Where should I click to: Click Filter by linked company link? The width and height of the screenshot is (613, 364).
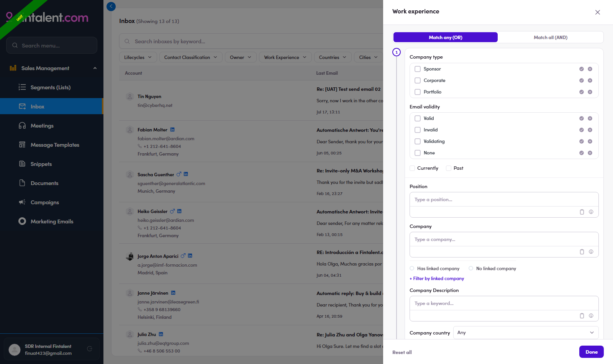(437, 279)
